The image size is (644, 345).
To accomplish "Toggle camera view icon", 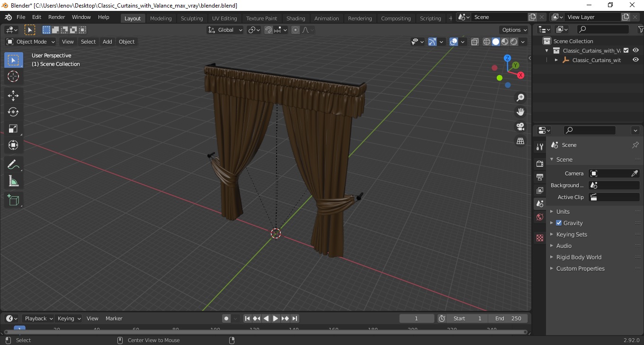I will [520, 127].
